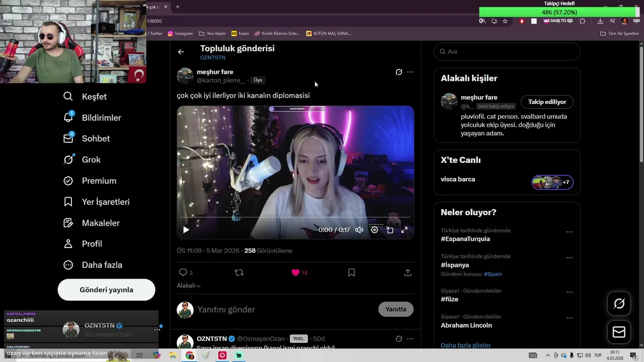Open options for the Abraham Lincoln trend
Viewport: 644px width, 362px height.
[570, 318]
